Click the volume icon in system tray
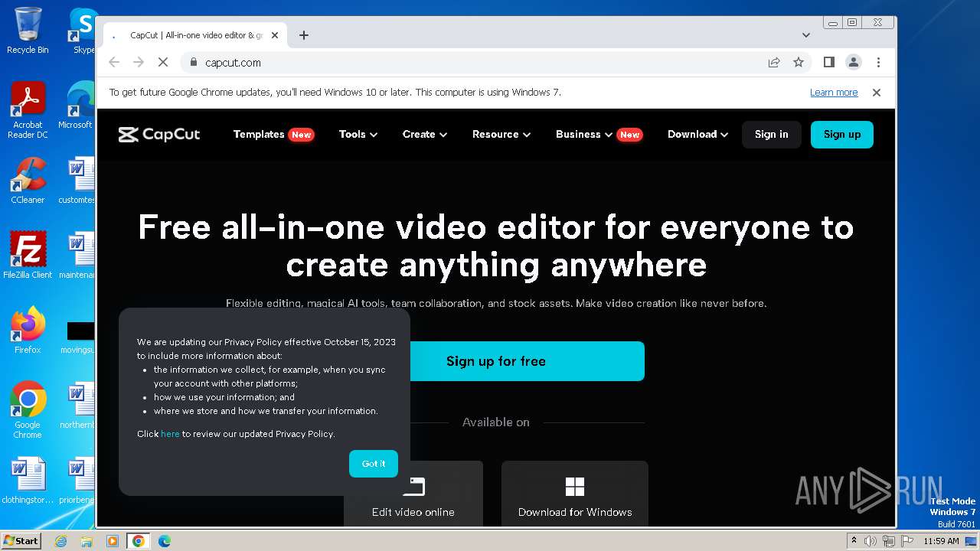Image resolution: width=980 pixels, height=551 pixels. tap(871, 541)
